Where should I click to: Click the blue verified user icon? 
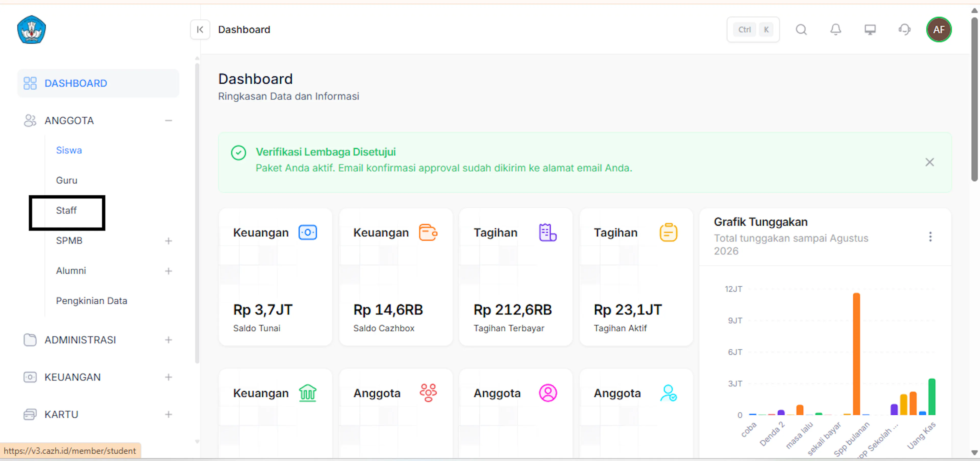(668, 393)
